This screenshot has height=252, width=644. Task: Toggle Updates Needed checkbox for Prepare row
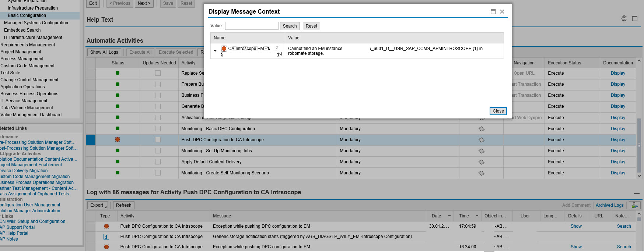pyautogui.click(x=158, y=84)
